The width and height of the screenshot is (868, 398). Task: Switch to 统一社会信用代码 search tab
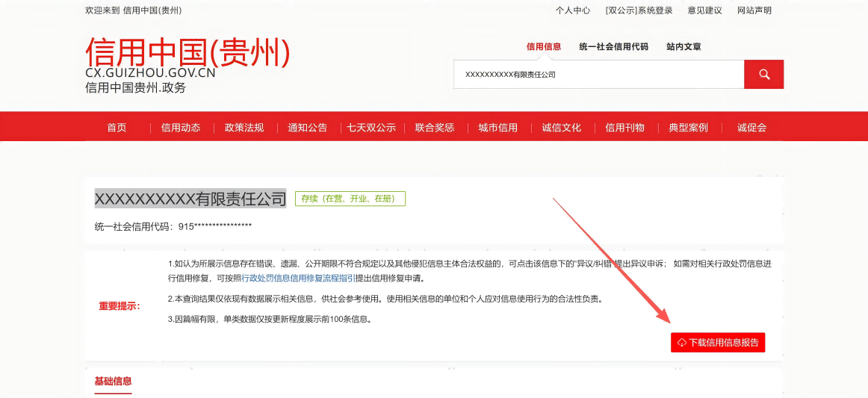613,47
